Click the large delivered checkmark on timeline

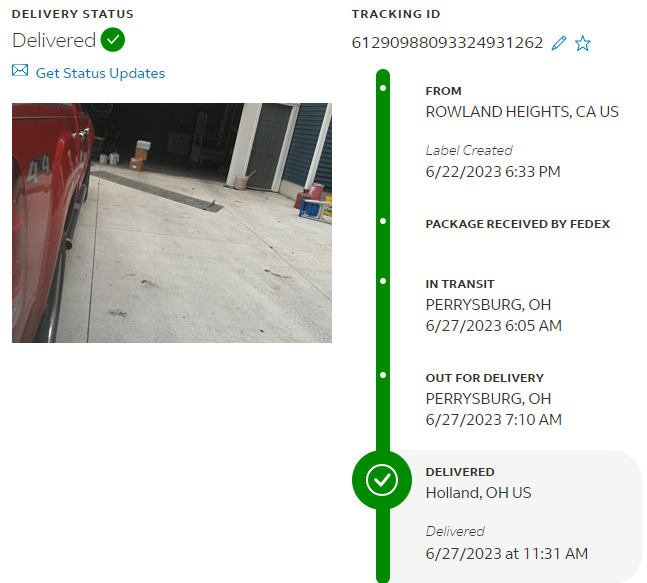click(382, 480)
